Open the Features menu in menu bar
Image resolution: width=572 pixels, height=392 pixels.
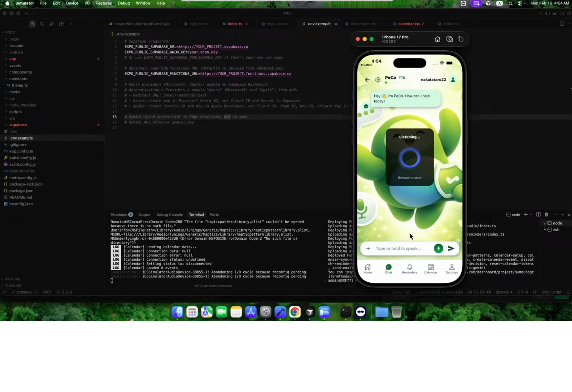(x=104, y=3)
